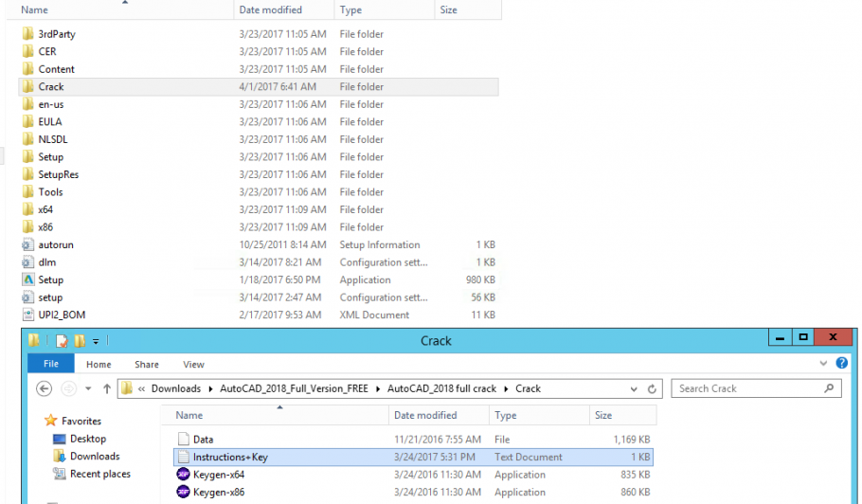The height and width of the screenshot is (504, 862).
Task: Select the EULA folder icon
Action: (x=28, y=121)
